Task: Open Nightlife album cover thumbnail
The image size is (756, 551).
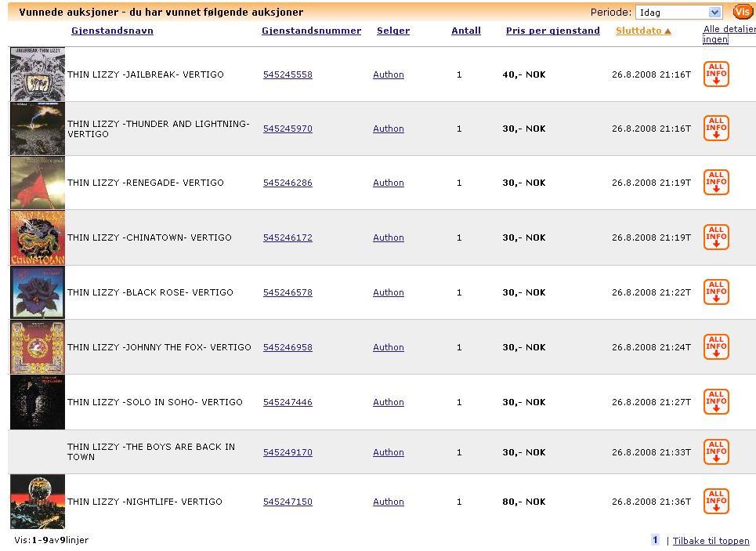Action: click(38, 502)
